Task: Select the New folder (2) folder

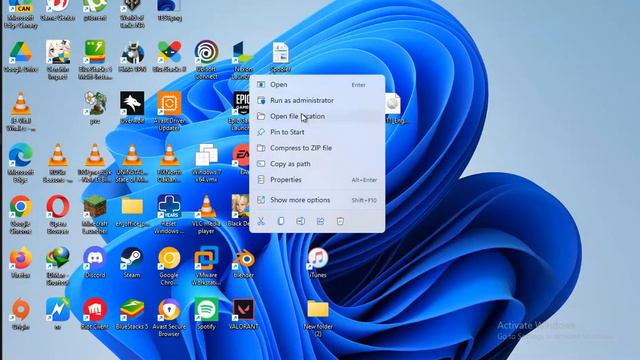Action: 318,317
